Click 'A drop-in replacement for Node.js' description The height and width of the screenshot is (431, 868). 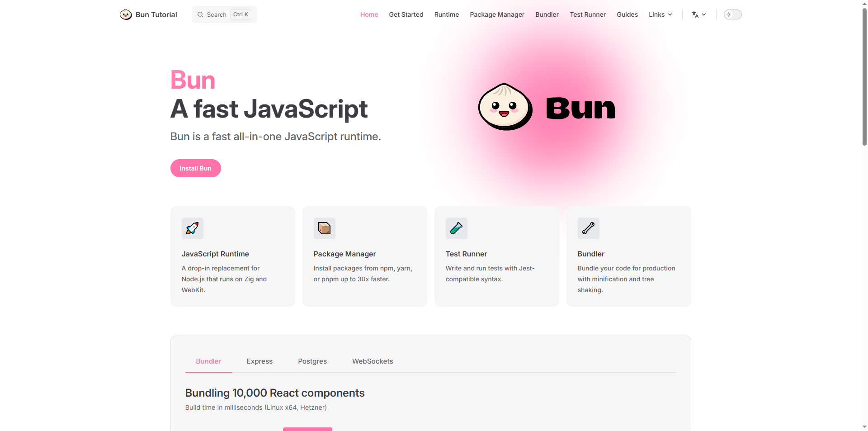coord(224,279)
